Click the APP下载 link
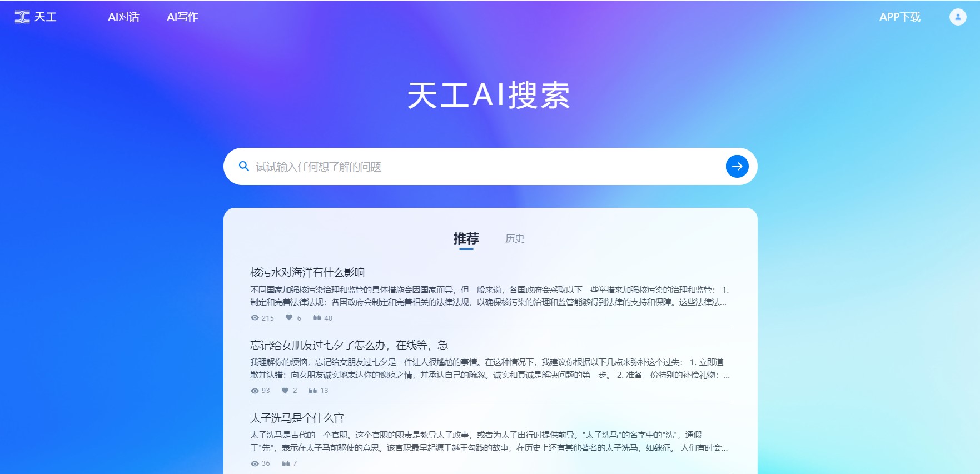 [x=899, y=17]
